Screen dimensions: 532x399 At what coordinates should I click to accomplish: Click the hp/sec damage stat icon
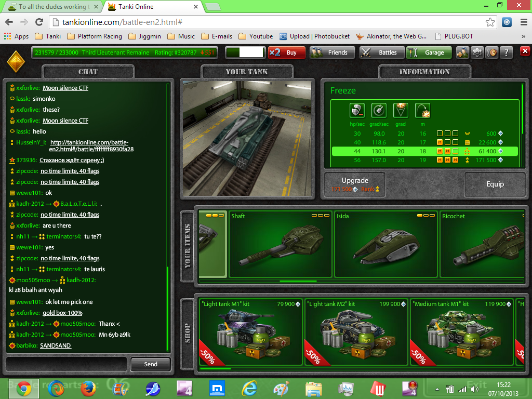tap(357, 111)
